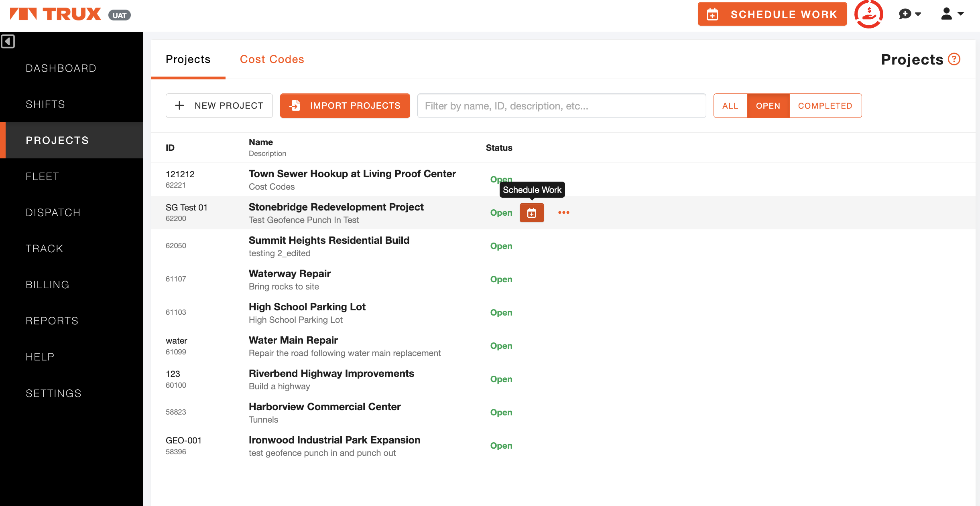Open the three-dot menu for Stonebridge project
This screenshot has height=506, width=980.
[563, 213]
